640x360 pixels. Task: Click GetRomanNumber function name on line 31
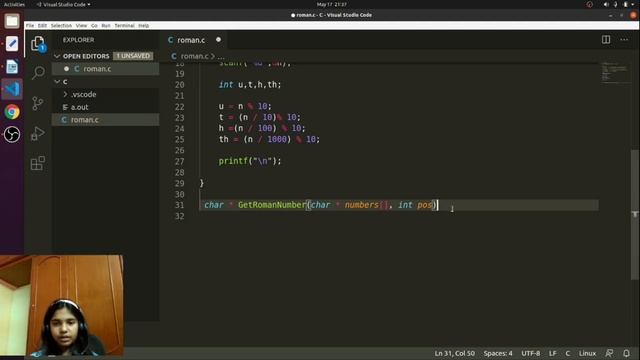272,204
